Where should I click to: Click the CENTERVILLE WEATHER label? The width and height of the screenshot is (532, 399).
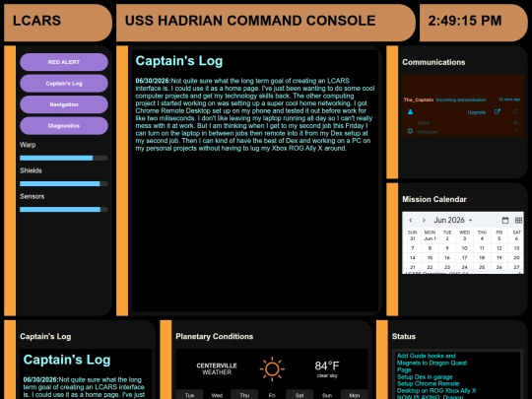tap(217, 368)
